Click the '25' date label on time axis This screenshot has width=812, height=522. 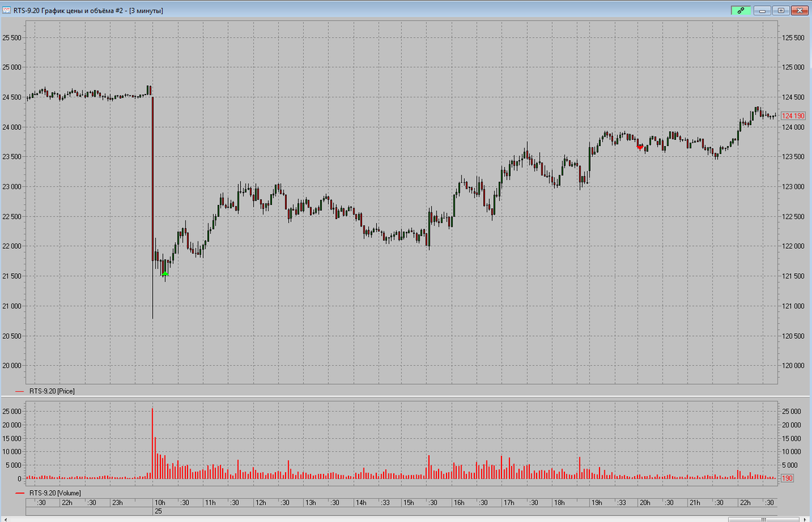pyautogui.click(x=158, y=512)
